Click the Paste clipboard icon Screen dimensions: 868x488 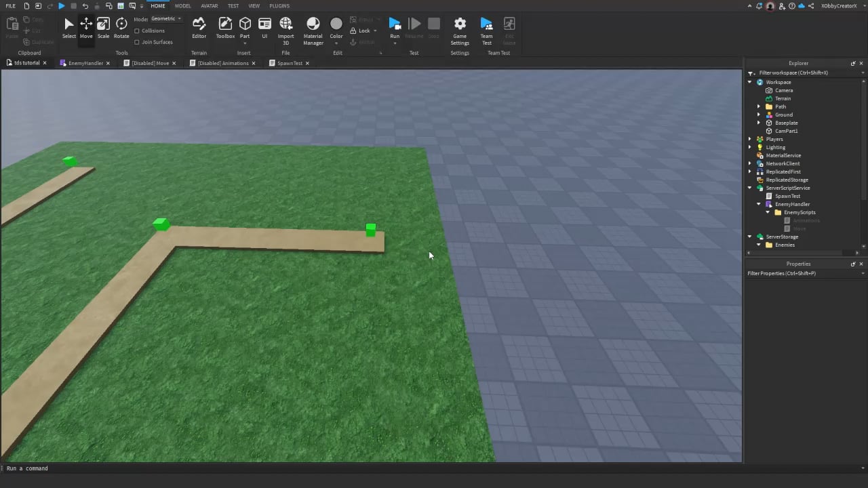pos(12,28)
